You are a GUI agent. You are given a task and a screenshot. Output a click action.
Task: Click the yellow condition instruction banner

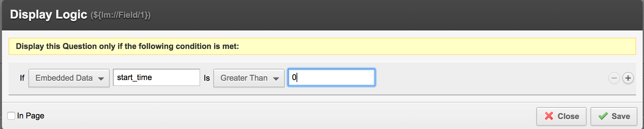click(x=322, y=46)
